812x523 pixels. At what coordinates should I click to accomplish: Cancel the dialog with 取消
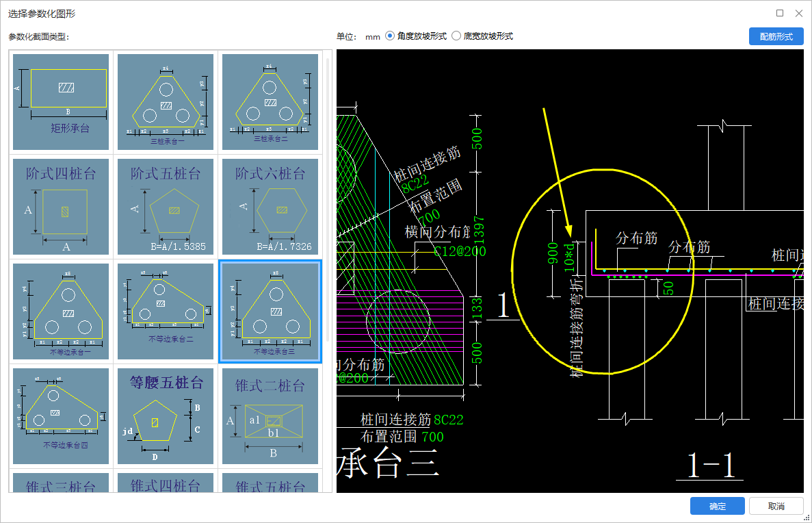point(776,506)
